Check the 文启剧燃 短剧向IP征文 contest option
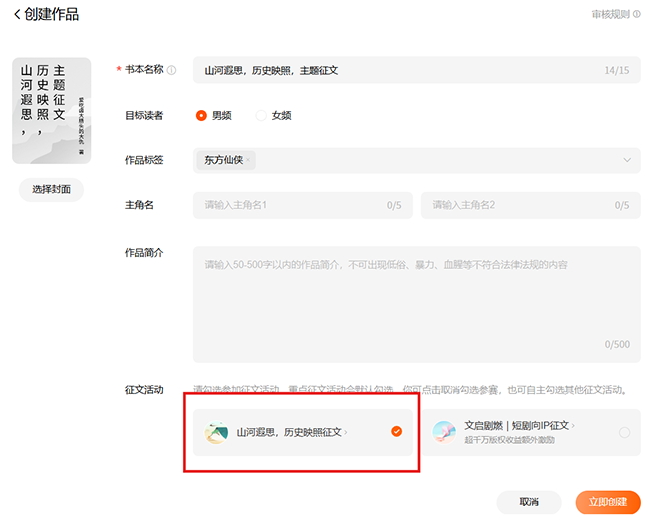 tap(625, 432)
